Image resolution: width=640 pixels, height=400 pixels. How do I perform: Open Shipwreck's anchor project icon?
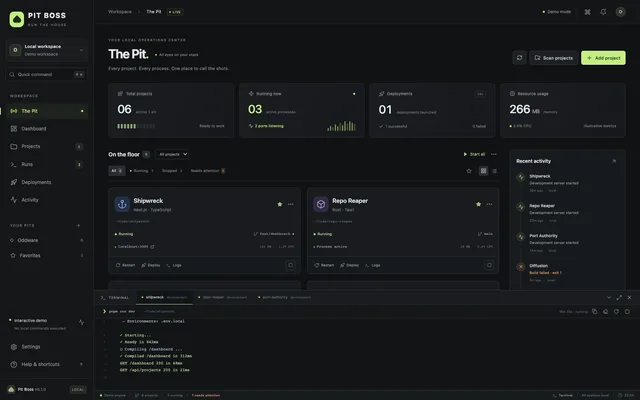click(122, 204)
